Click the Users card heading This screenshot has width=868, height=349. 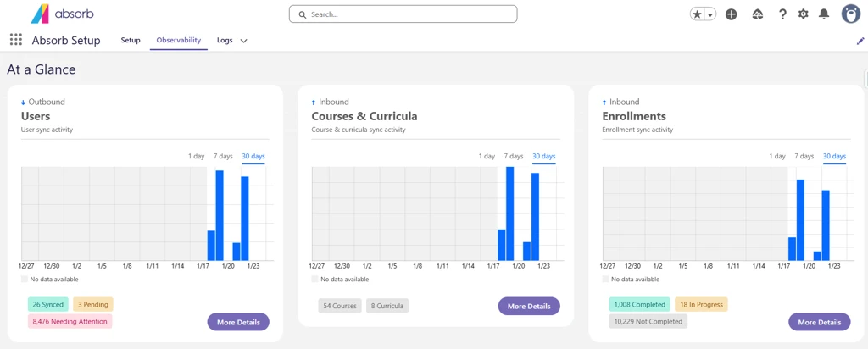pos(36,116)
